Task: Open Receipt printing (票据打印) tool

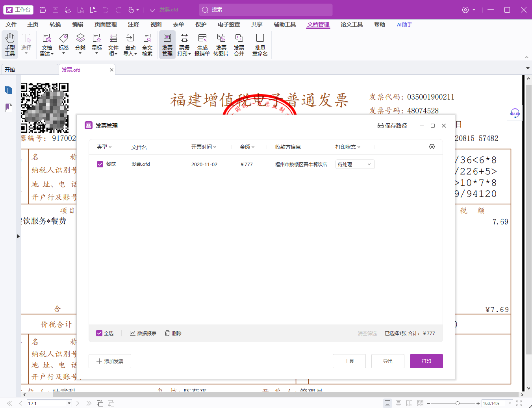Action: click(184, 45)
